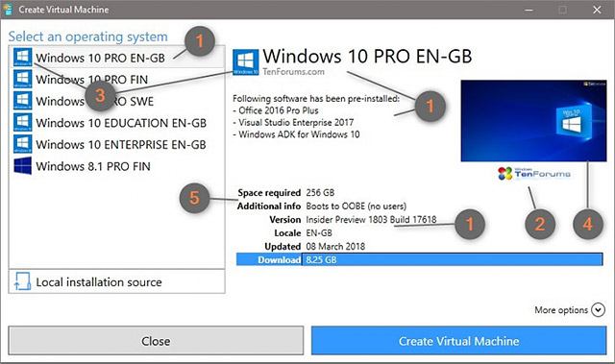This screenshot has height=364, width=615.
Task: Click the 'Following software has been pre-installed' line
Action: click(x=316, y=98)
